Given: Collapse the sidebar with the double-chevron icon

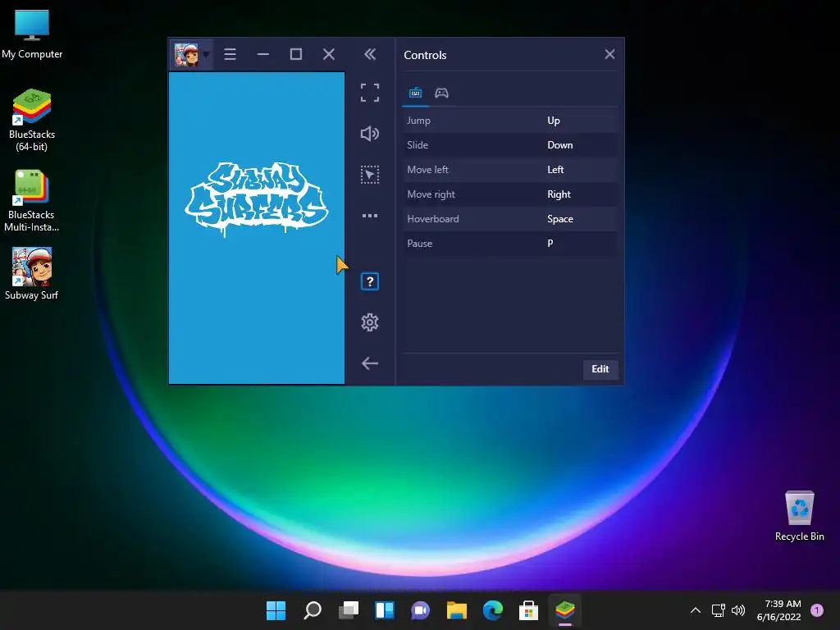Looking at the screenshot, I should pos(370,54).
